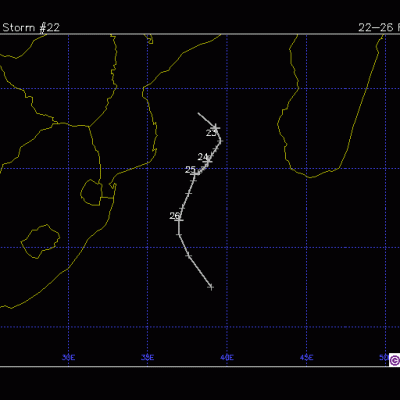Screen dimensions: 400x400
Task: Select the storm track marker labeled 23
Action: point(216,127)
